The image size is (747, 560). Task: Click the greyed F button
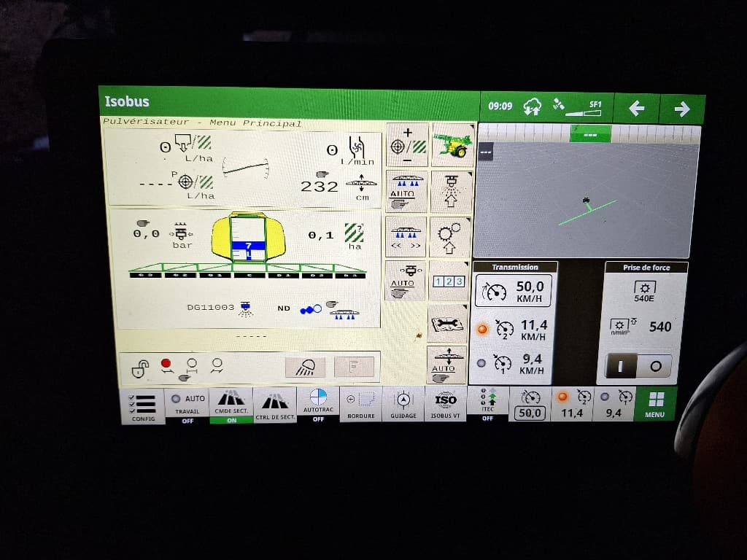pyautogui.click(x=354, y=367)
